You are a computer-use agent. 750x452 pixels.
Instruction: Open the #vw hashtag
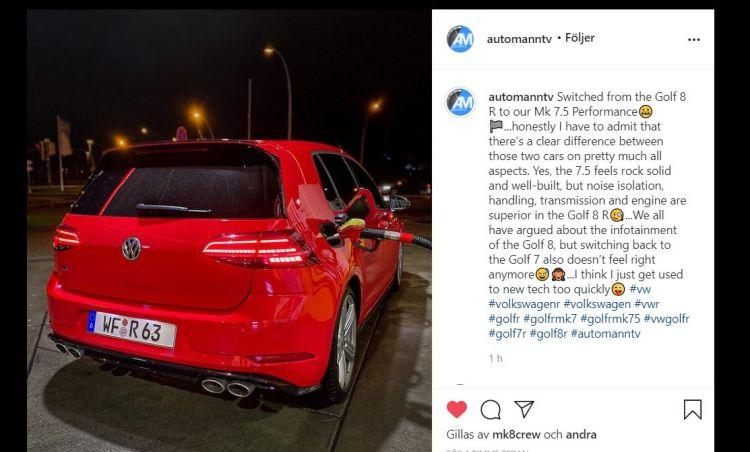tap(640, 289)
